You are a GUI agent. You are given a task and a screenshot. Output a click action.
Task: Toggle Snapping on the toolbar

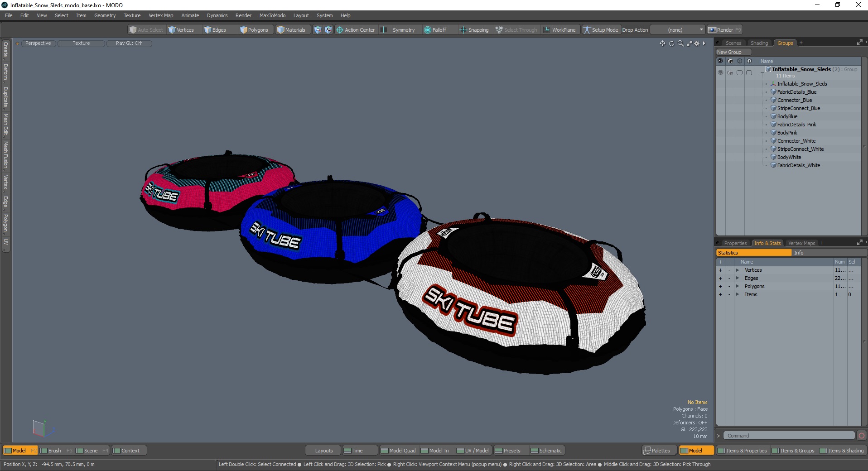click(x=474, y=30)
